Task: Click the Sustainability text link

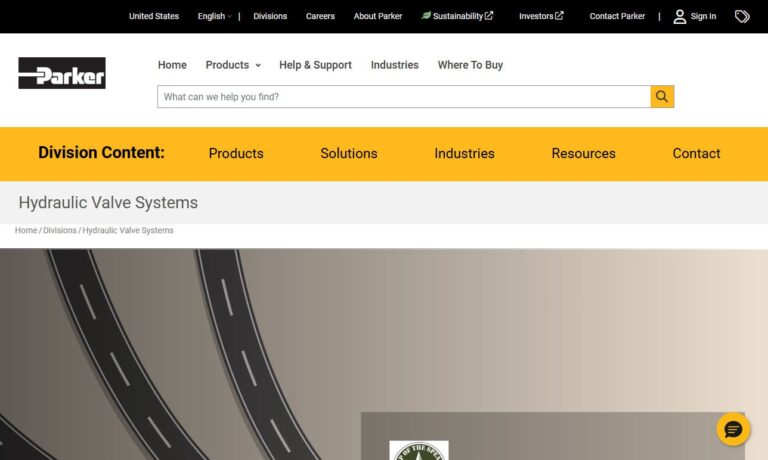Action: tap(457, 16)
